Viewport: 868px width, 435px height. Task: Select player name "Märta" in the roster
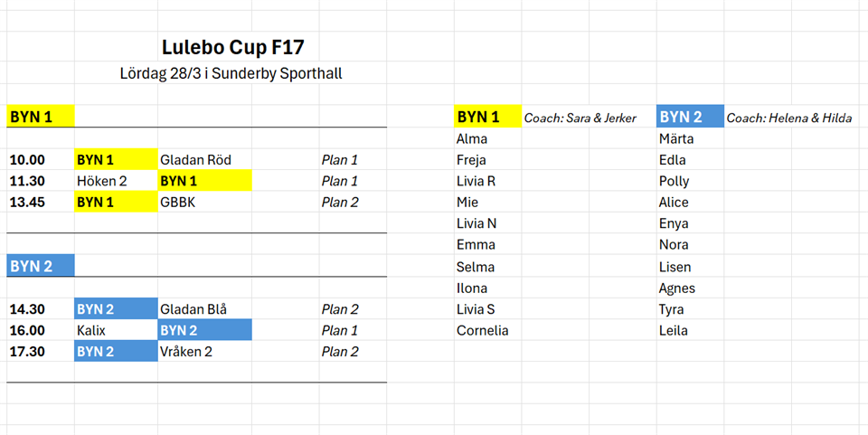(x=676, y=138)
